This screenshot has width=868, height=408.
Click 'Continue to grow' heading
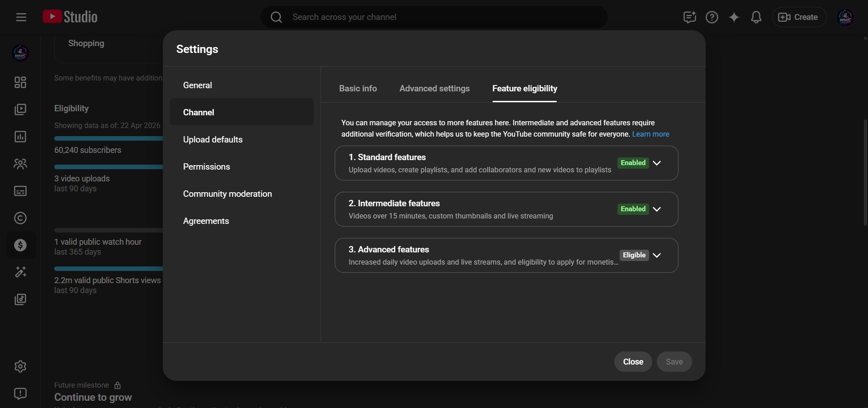93,397
